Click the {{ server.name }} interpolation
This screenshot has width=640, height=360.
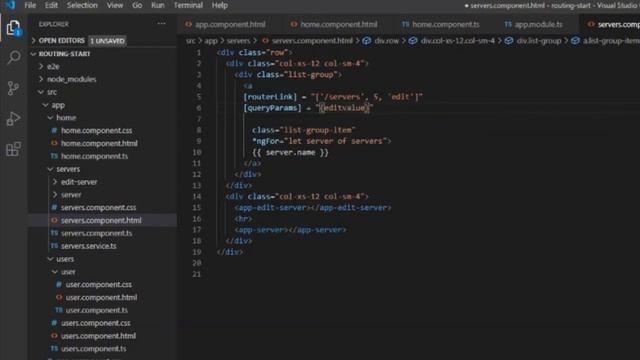click(x=290, y=152)
